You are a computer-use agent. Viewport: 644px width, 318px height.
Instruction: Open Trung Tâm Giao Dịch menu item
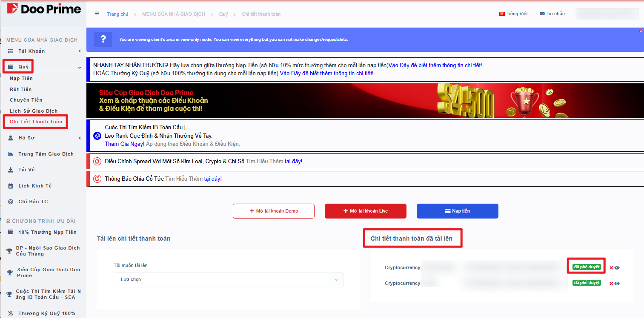click(46, 154)
